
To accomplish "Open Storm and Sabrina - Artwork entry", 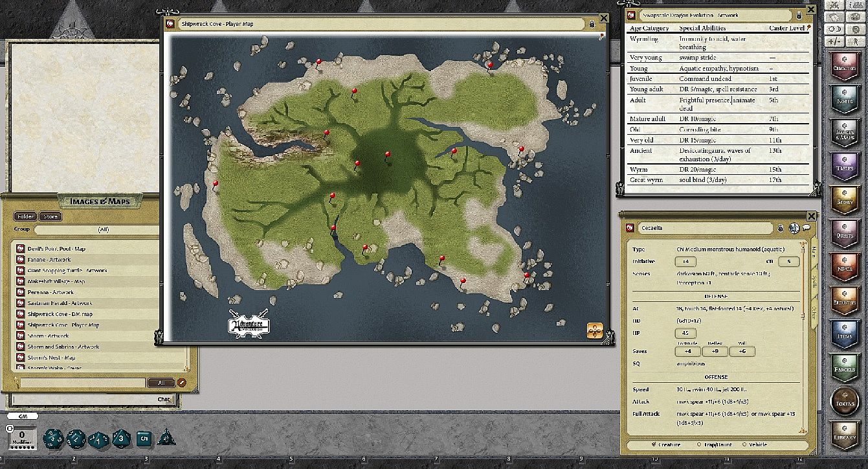I will coord(63,347).
